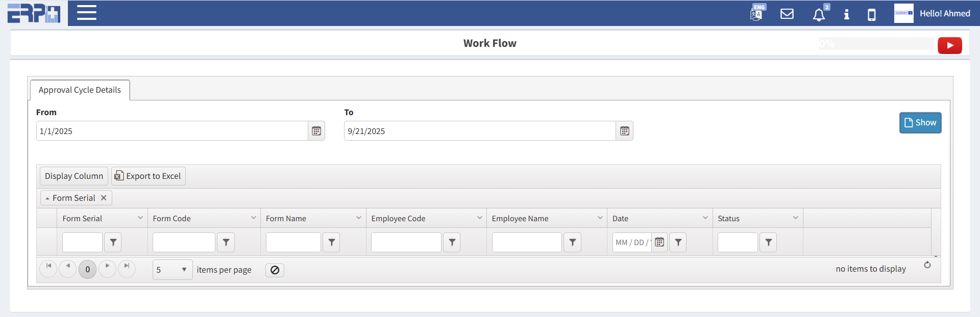Click the Show button
The height and width of the screenshot is (317, 980).
(920, 123)
